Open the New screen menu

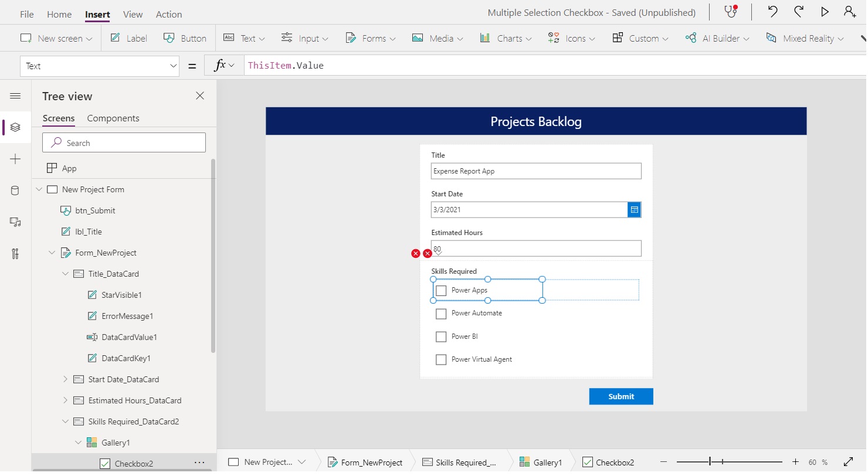point(56,38)
